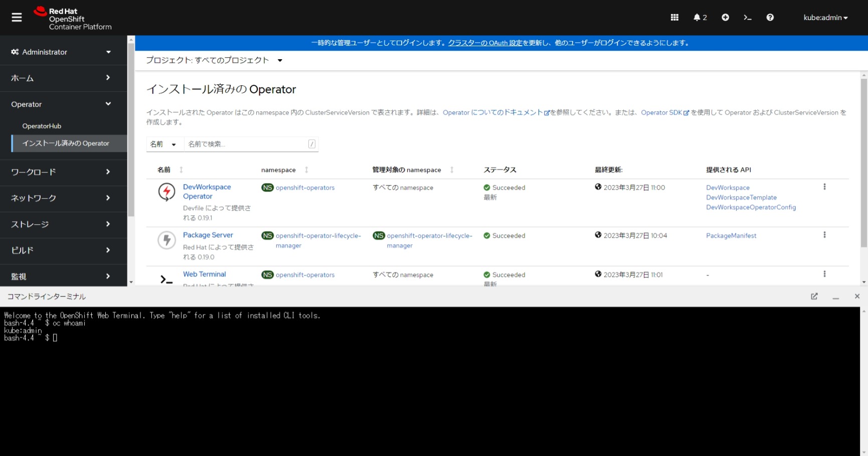This screenshot has width=868, height=456.
Task: Open the application launcher grid icon
Action: coord(674,17)
